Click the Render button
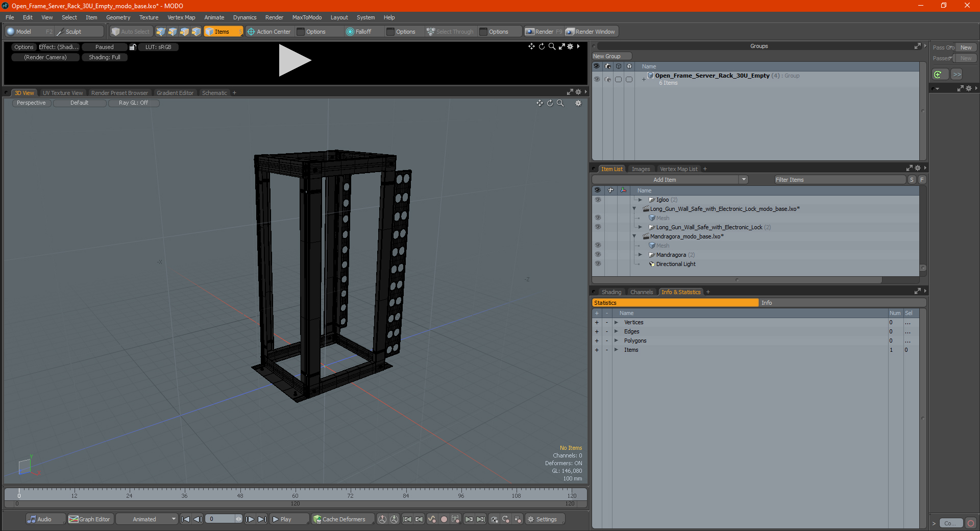This screenshot has width=980, height=531. click(x=544, y=32)
